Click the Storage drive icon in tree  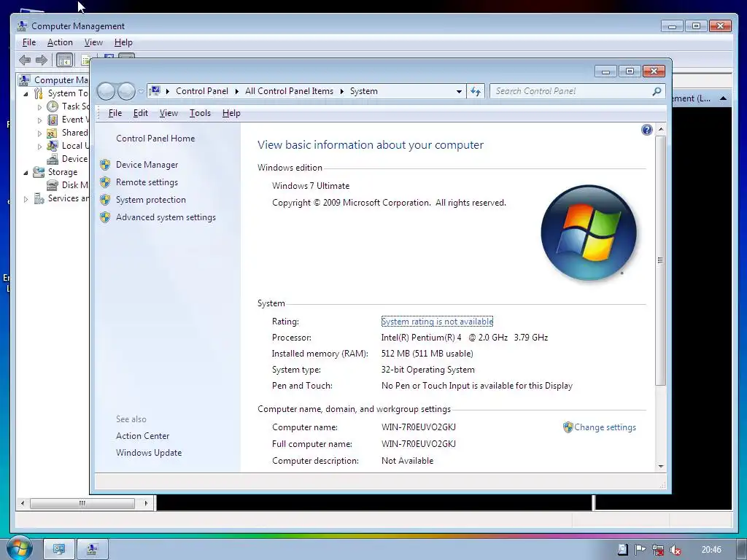coord(39,172)
